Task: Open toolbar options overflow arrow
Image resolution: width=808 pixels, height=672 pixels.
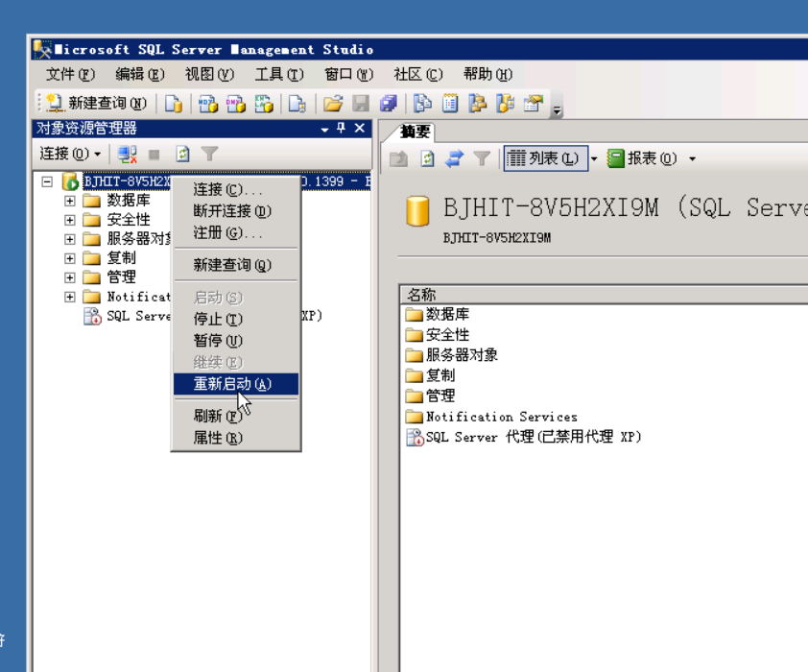Action: (x=557, y=109)
